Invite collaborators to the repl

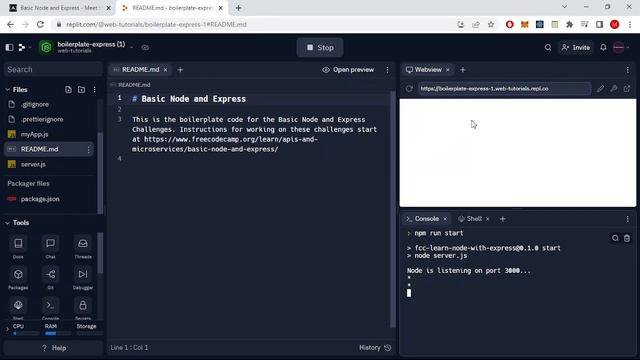point(576,47)
